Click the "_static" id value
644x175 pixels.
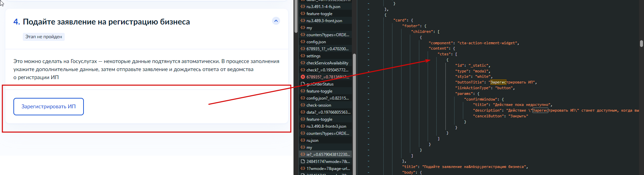(x=479, y=66)
